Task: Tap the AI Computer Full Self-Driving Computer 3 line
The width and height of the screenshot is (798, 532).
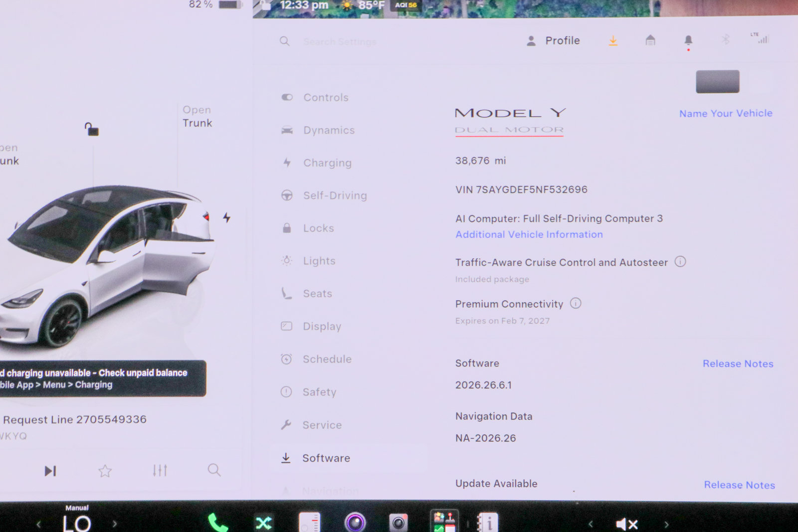Action: (559, 218)
